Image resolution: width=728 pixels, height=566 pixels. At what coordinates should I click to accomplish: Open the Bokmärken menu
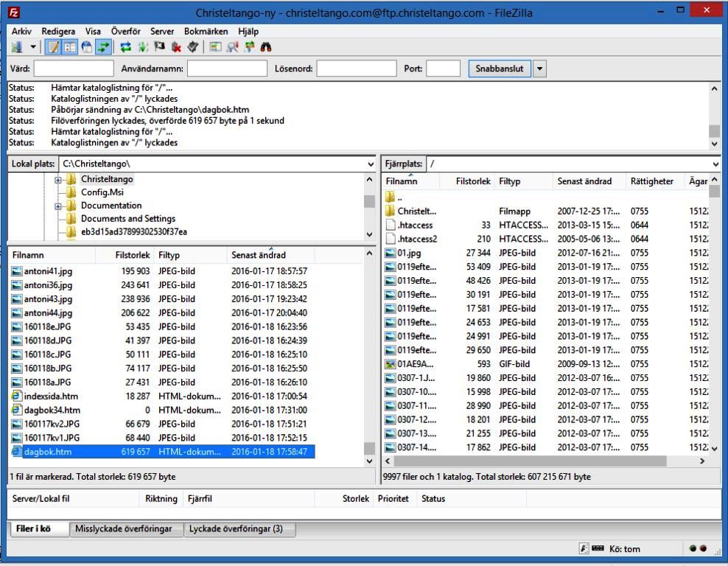[206, 32]
